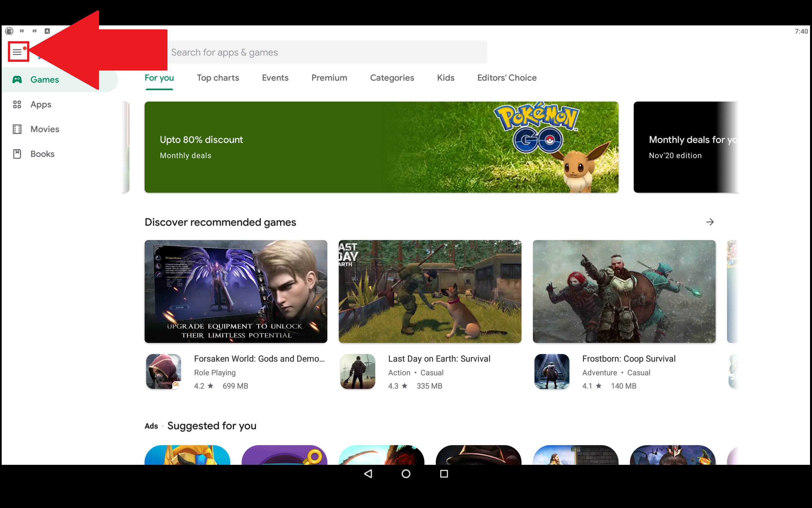Click the Movies film icon
Viewport: 812px width, 508px height.
coord(17,129)
